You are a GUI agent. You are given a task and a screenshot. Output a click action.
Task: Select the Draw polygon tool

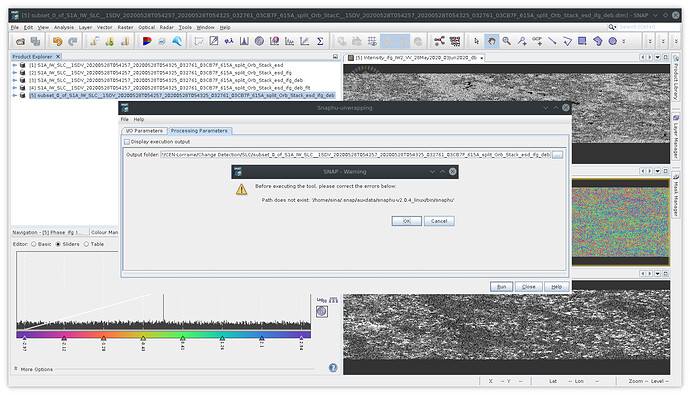tap(598, 41)
